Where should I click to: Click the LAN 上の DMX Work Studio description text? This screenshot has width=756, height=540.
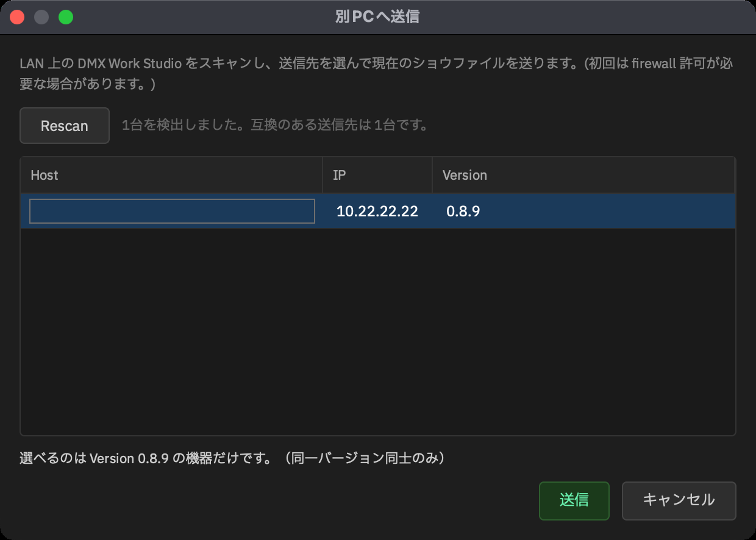376,74
